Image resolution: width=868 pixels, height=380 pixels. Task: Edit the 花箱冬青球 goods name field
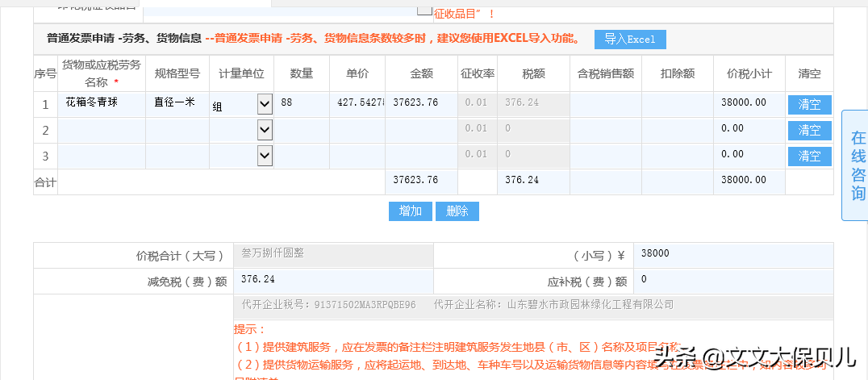tap(102, 104)
